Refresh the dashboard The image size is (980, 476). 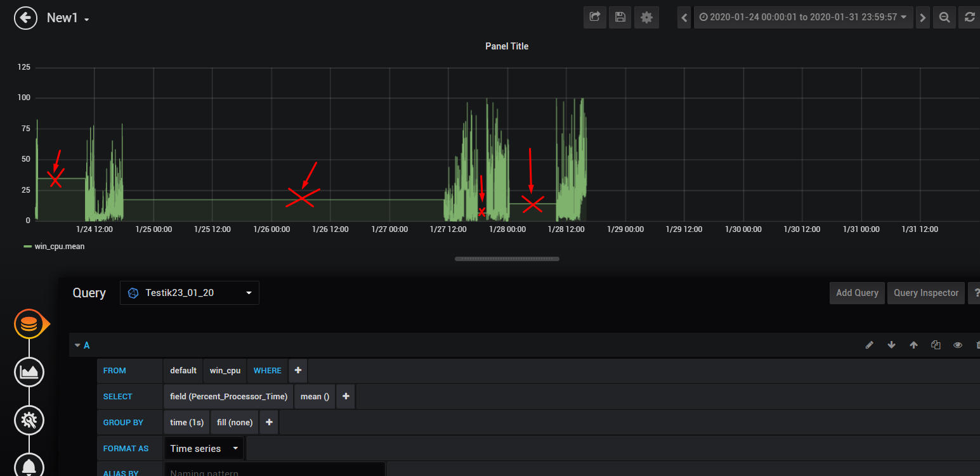(969, 17)
